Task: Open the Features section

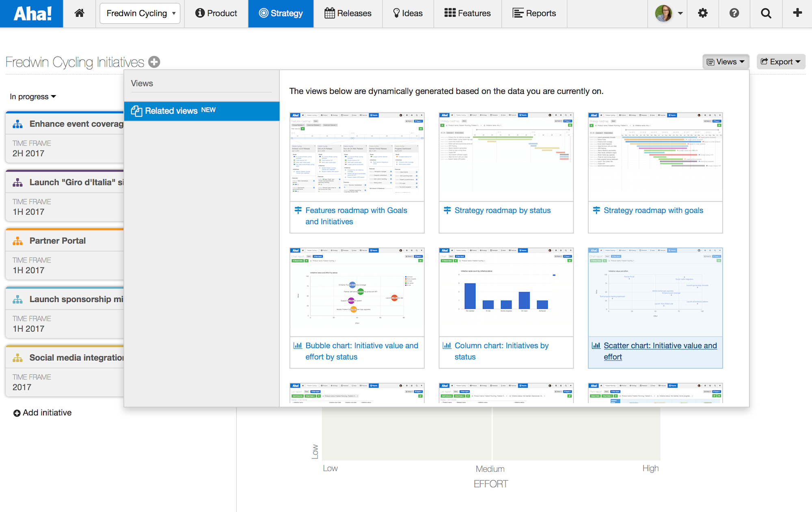Action: (468, 13)
